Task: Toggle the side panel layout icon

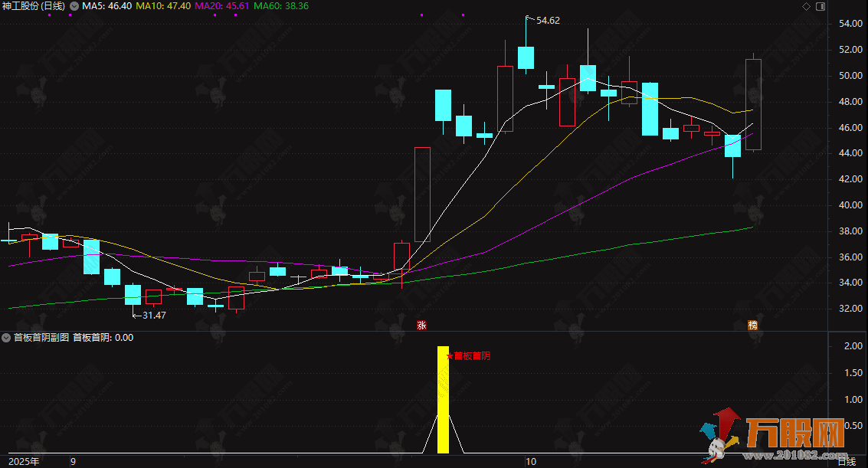Action: click(x=818, y=6)
